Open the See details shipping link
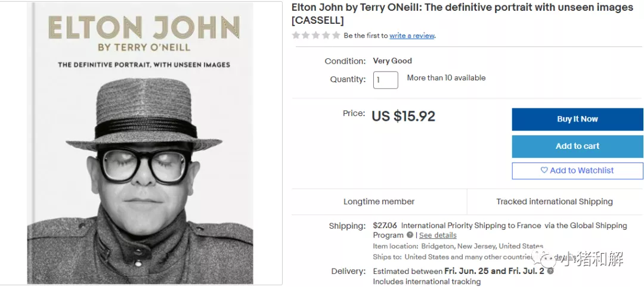 point(438,235)
